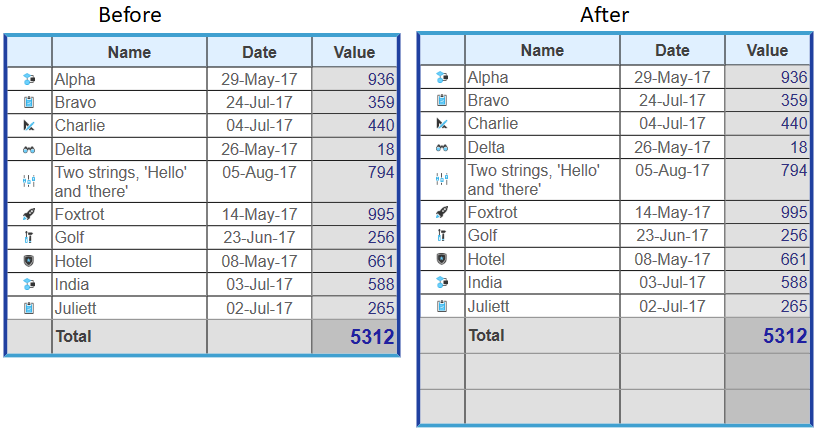Click the clipboard icon beside Bravo in Before table
Image resolution: width=826 pixels, height=434 pixels.
(x=29, y=102)
